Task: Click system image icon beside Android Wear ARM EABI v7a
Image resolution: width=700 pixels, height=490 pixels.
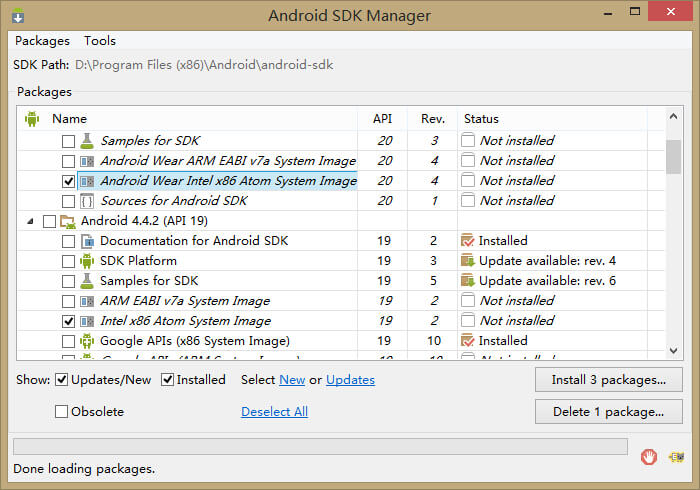Action: coord(87,161)
